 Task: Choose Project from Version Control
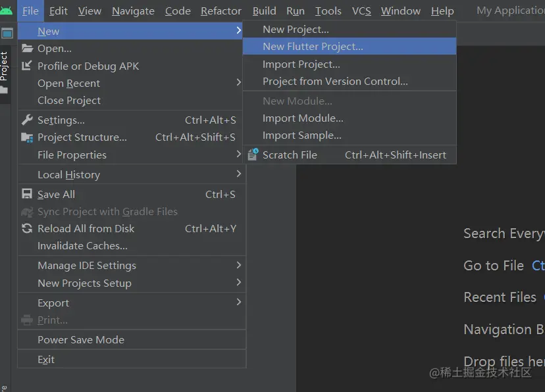click(x=335, y=82)
